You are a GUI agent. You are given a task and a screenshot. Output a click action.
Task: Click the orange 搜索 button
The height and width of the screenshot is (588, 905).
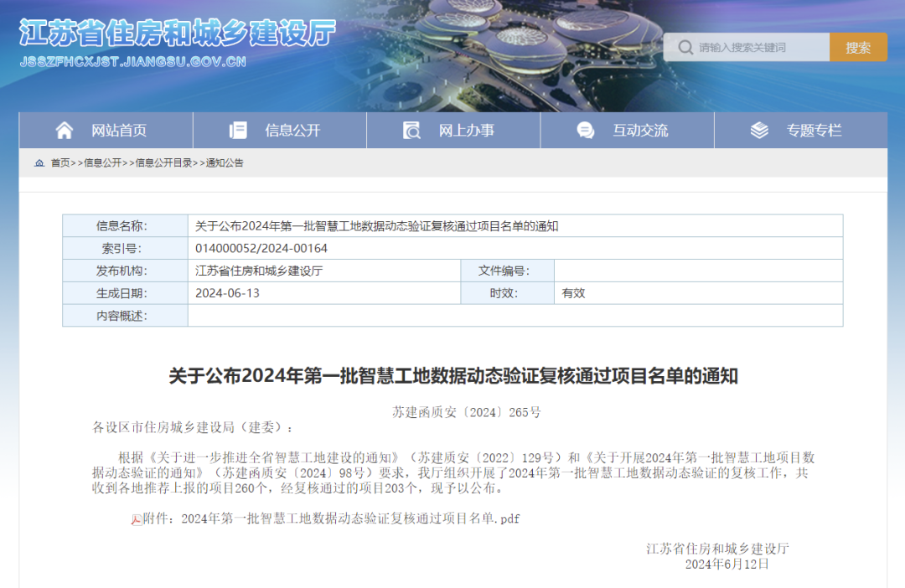point(858,47)
